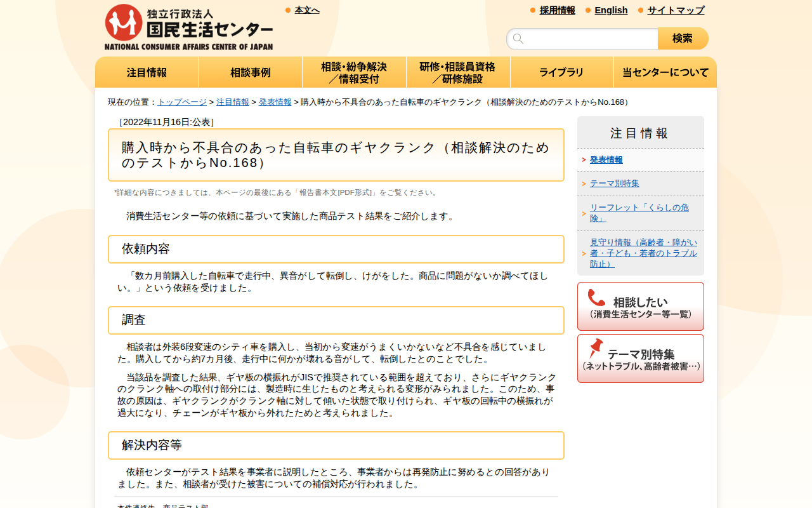Select 相談事例 in the navigation bar

click(251, 72)
